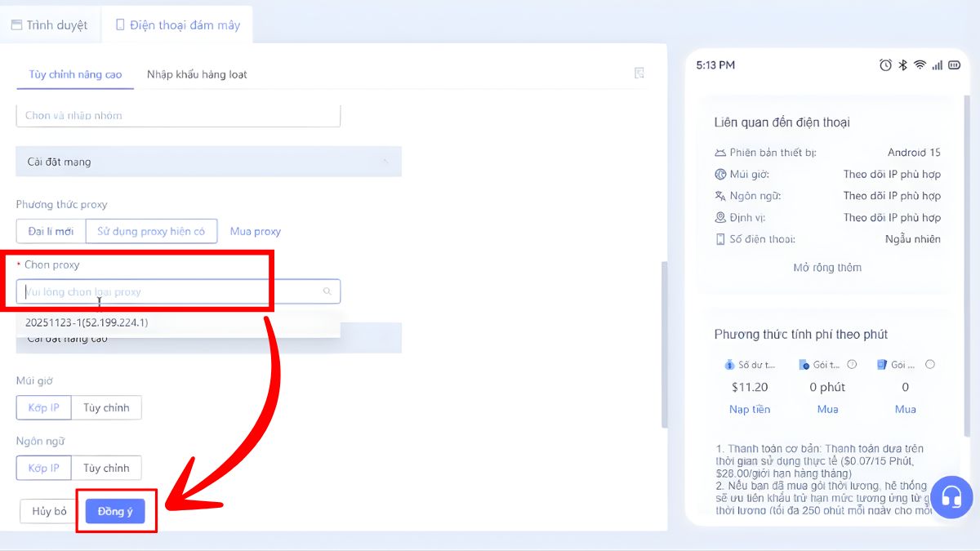Viewport: 980px width, 551px height.
Task: Select the 'Đại lí mới' proxy method
Action: [x=51, y=231]
